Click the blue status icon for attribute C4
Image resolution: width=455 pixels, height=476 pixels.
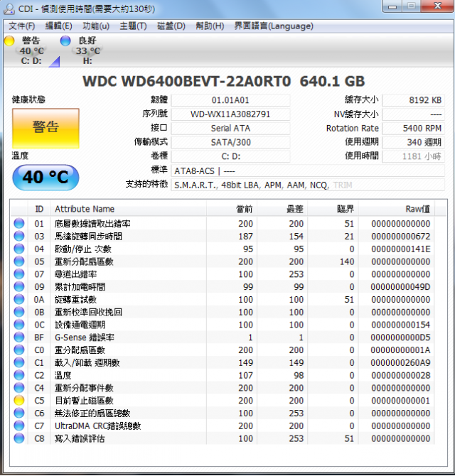19,388
